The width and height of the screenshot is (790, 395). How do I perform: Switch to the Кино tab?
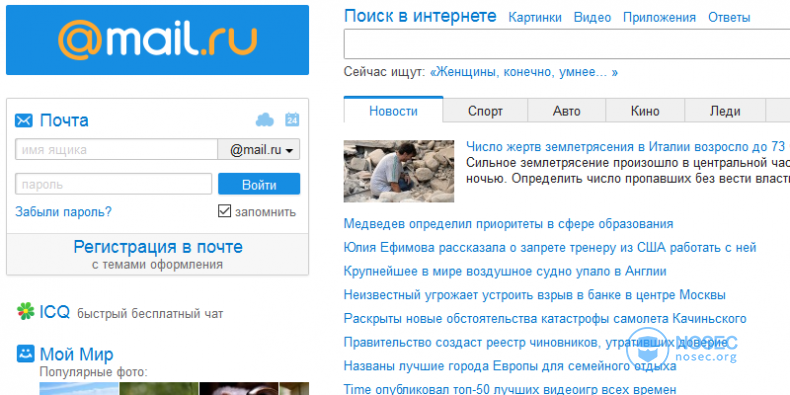(645, 111)
